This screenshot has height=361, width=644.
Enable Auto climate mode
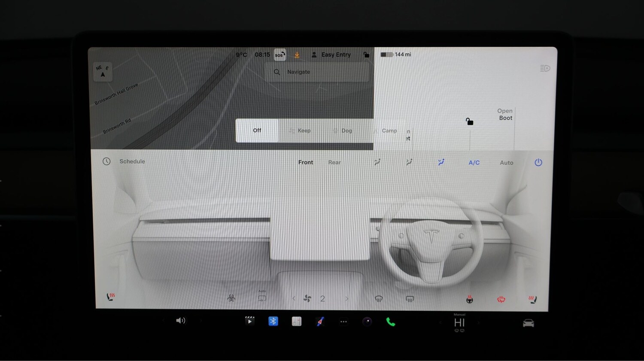pyautogui.click(x=506, y=162)
